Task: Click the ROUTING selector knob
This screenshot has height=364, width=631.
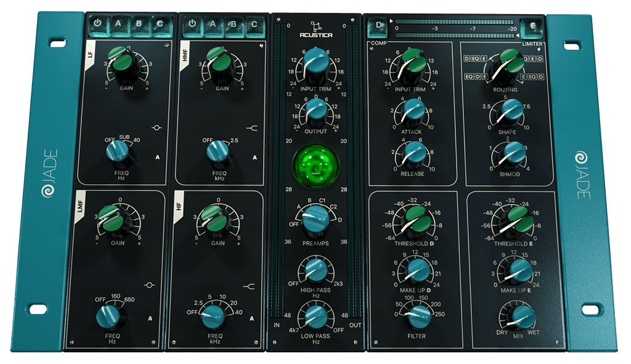Action: [507, 67]
